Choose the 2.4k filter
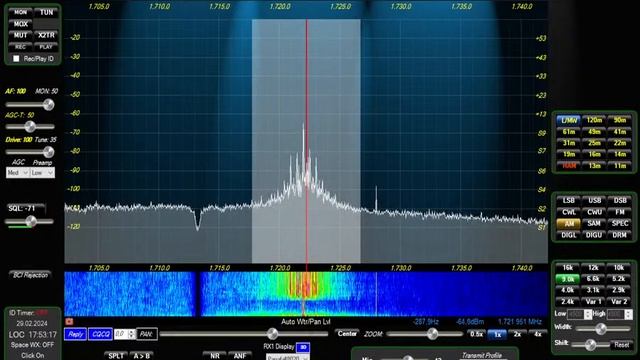 (568, 302)
